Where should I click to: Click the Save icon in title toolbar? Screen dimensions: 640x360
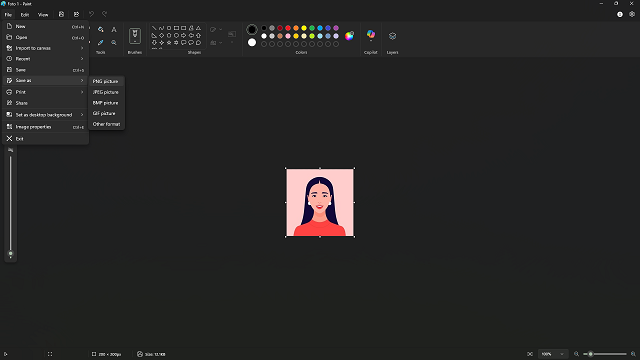coord(61,14)
